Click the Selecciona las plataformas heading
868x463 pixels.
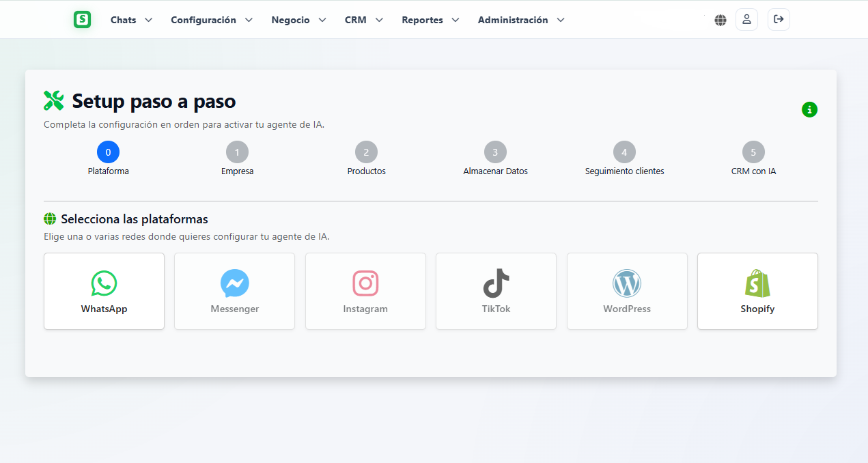click(x=135, y=219)
